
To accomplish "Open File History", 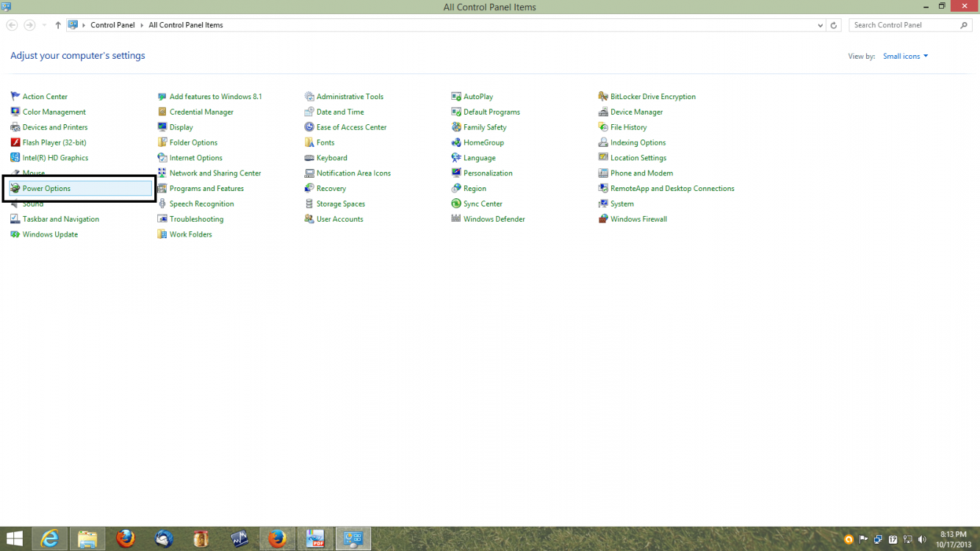I will pos(628,127).
